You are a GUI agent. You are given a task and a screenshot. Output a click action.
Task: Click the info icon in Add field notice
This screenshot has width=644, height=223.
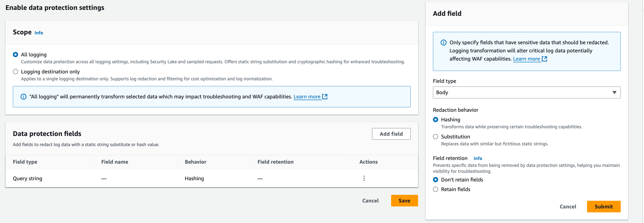click(x=444, y=43)
